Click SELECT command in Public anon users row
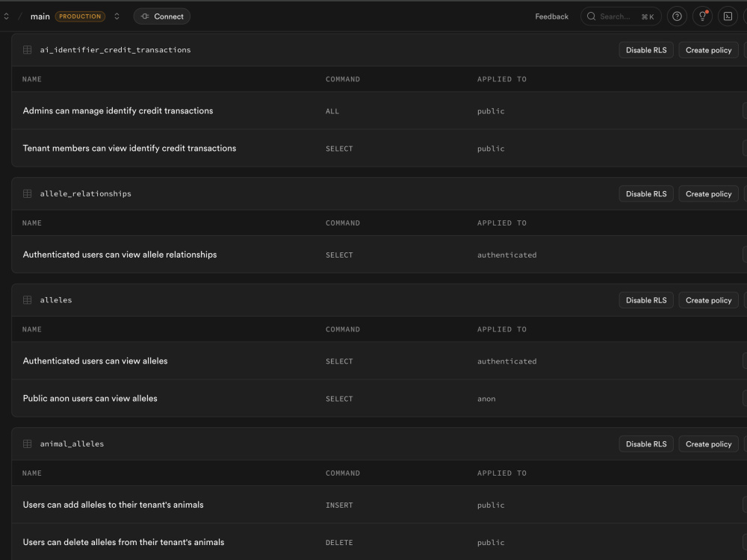 (339, 399)
